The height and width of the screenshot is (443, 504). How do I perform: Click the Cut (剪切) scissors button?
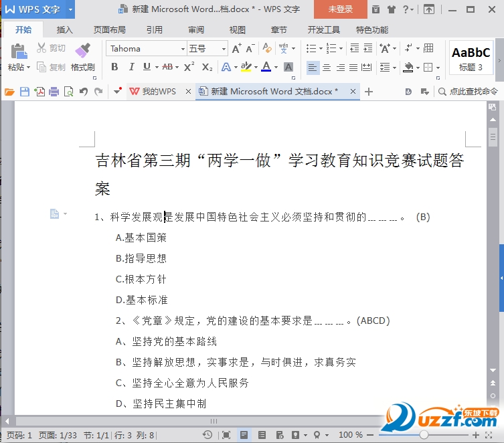tap(51, 48)
